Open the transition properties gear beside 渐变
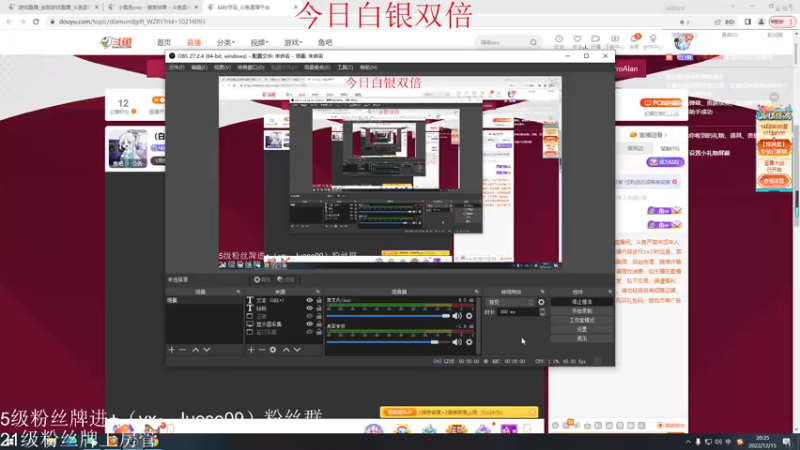800x450 pixels. click(541, 302)
